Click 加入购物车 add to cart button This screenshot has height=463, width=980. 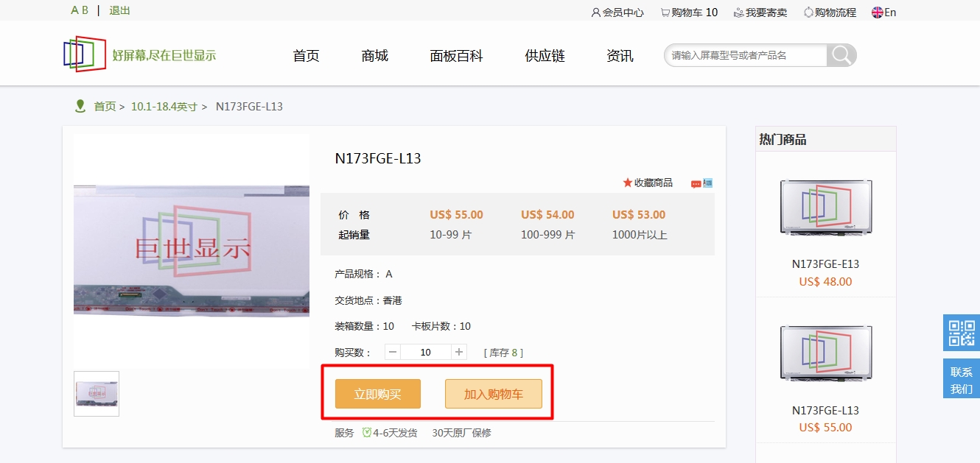[x=494, y=394]
